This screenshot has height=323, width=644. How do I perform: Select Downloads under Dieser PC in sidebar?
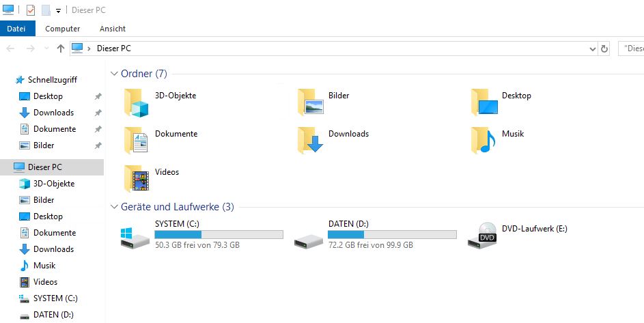(x=53, y=249)
